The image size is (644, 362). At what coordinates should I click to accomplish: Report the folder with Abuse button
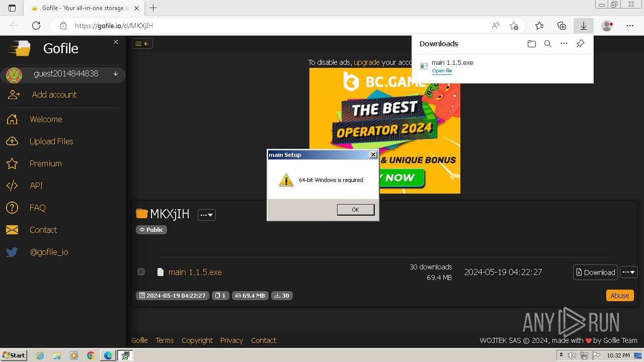click(620, 296)
